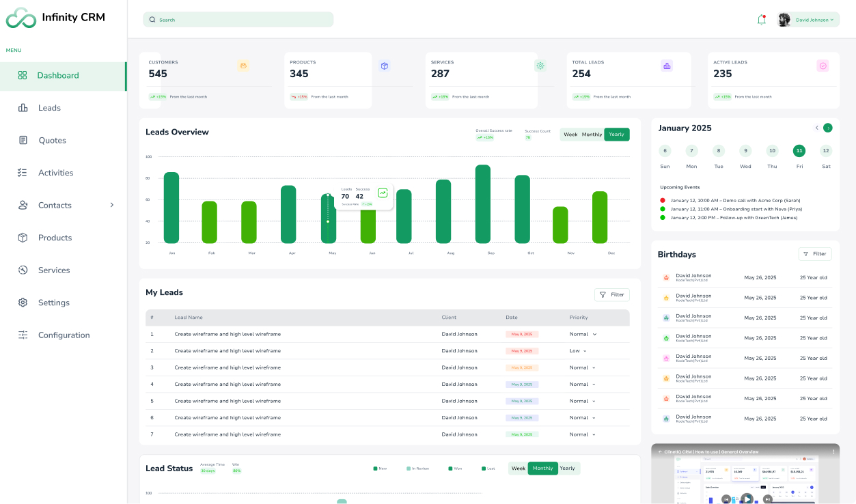856x504 pixels.
Task: Click David Johnson's avatar photo
Action: [784, 20]
